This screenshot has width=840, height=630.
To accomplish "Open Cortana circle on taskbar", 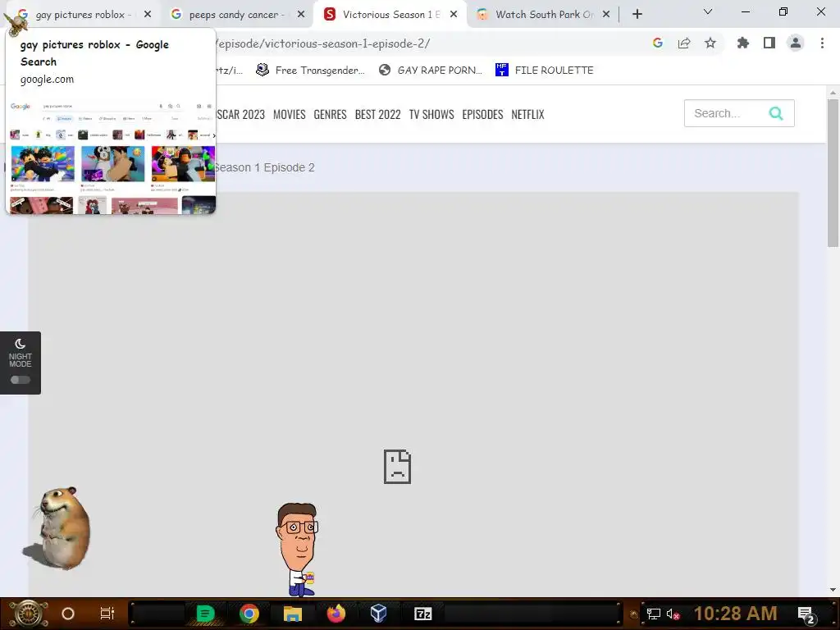I will (68, 614).
